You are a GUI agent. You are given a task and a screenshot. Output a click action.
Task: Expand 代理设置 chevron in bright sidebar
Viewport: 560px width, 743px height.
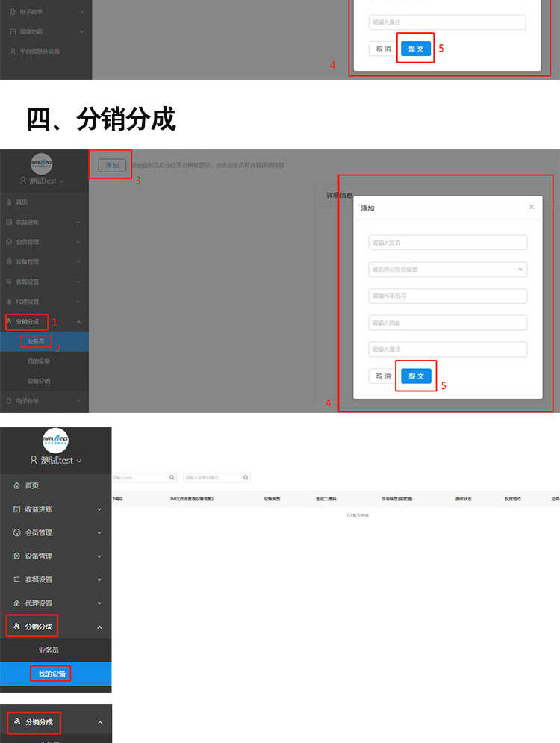click(99, 603)
